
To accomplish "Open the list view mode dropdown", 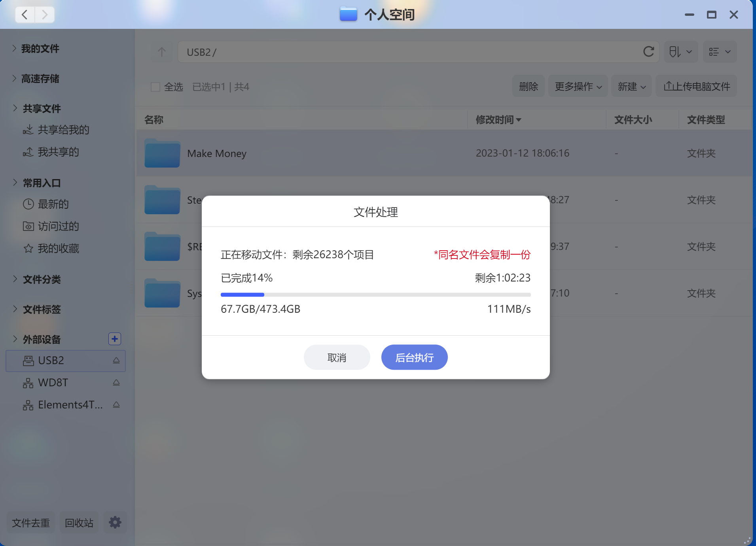I will pyautogui.click(x=720, y=52).
